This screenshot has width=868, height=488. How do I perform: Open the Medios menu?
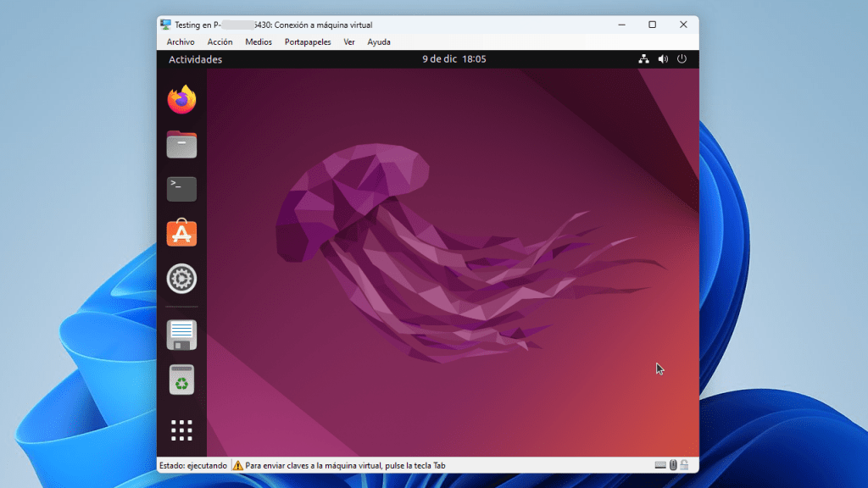[x=258, y=42]
